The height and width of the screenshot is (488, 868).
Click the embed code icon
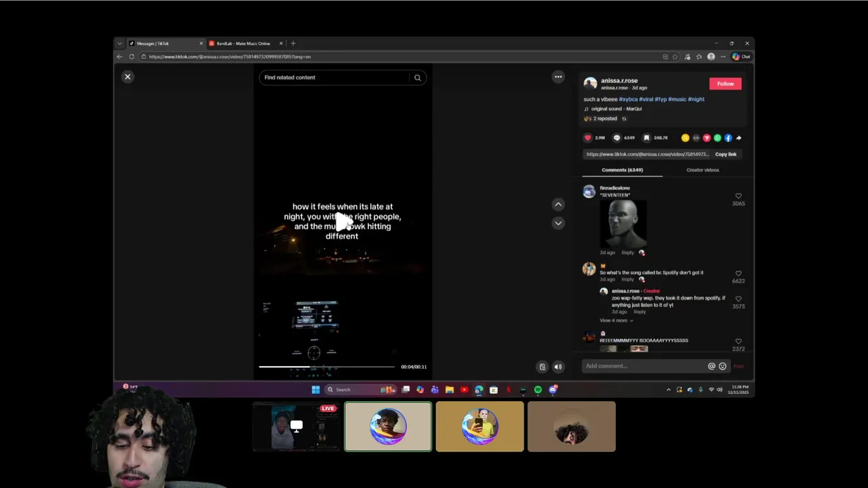696,138
